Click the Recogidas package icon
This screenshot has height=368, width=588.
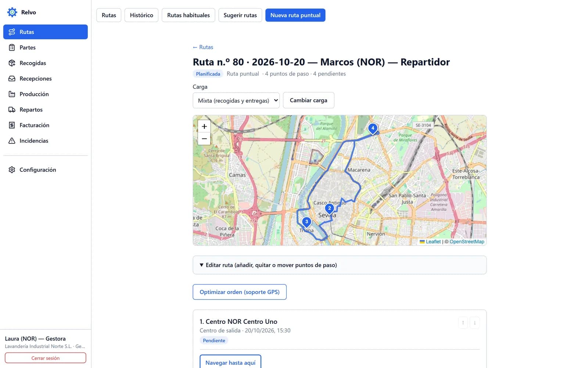click(12, 63)
